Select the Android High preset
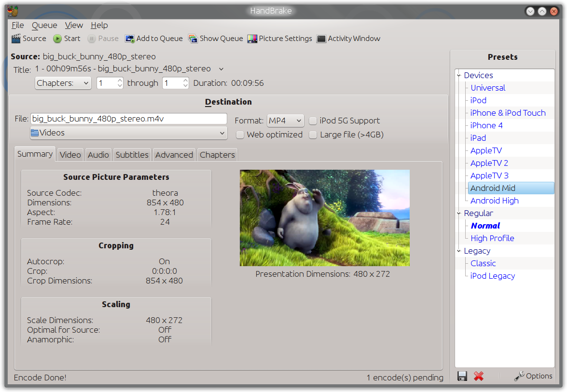The image size is (567, 392). 494,201
